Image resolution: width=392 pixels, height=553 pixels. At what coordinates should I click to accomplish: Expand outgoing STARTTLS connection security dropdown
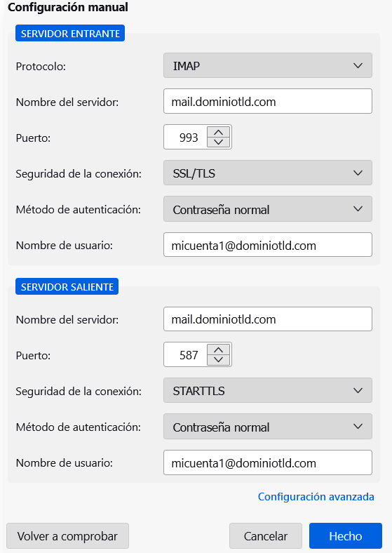pyautogui.click(x=268, y=390)
